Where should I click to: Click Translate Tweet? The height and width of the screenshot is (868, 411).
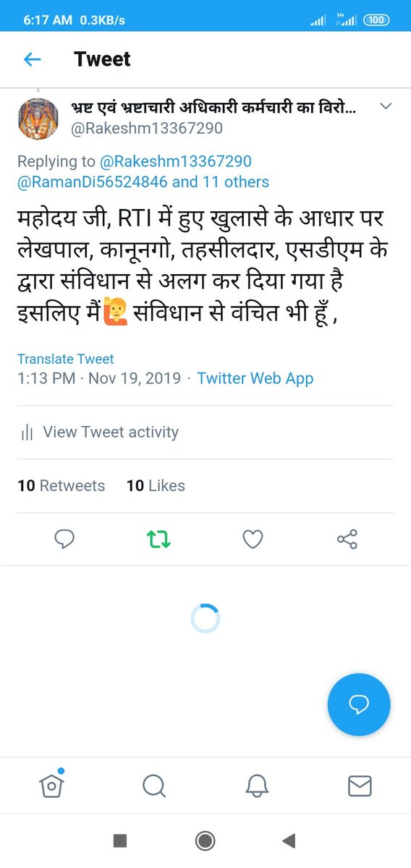pyautogui.click(x=66, y=359)
